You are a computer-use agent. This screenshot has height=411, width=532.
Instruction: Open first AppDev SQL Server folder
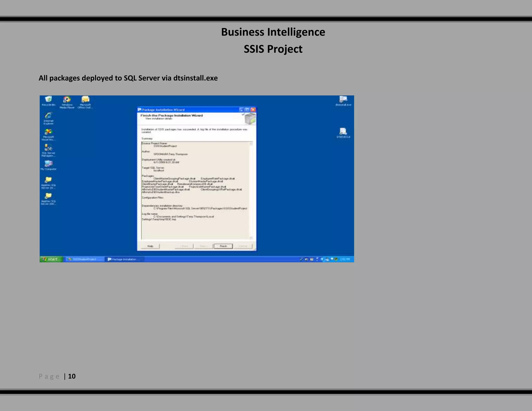49,180
